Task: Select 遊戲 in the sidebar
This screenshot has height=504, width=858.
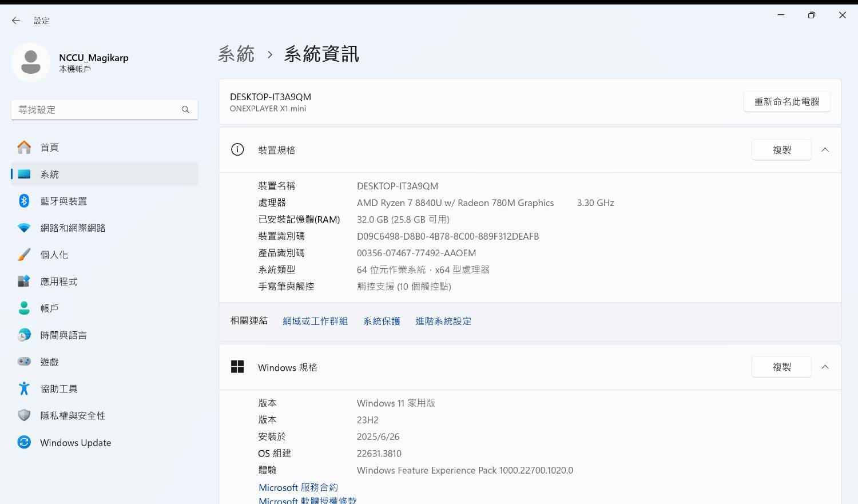Action: (105, 362)
